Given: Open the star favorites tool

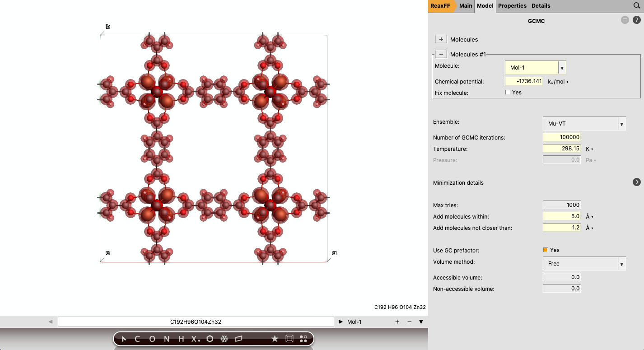Looking at the screenshot, I should click(x=275, y=338).
